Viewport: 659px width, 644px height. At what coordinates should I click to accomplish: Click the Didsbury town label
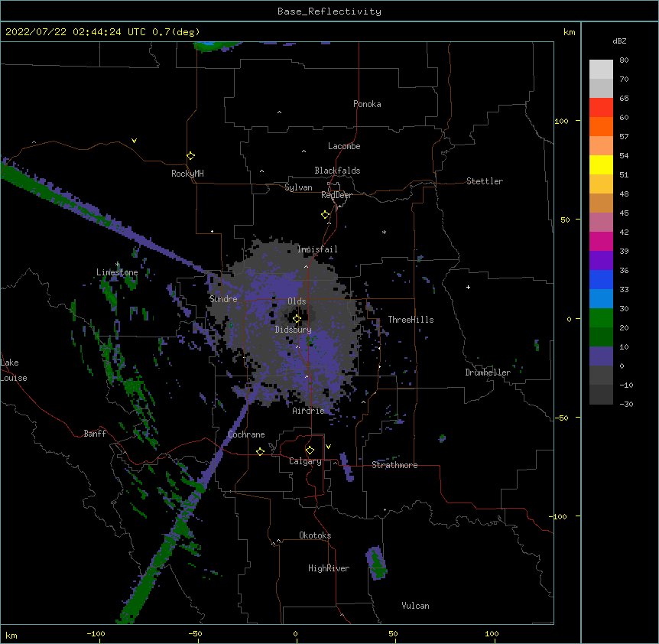point(294,330)
